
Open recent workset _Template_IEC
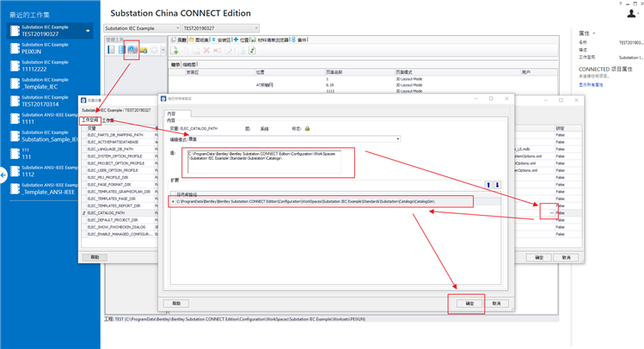click(50, 83)
